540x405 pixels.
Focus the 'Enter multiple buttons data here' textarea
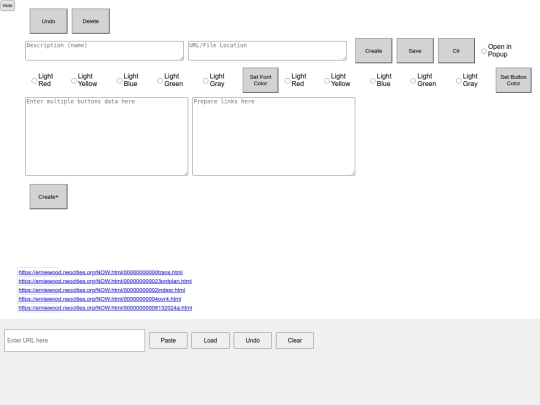coord(107,136)
